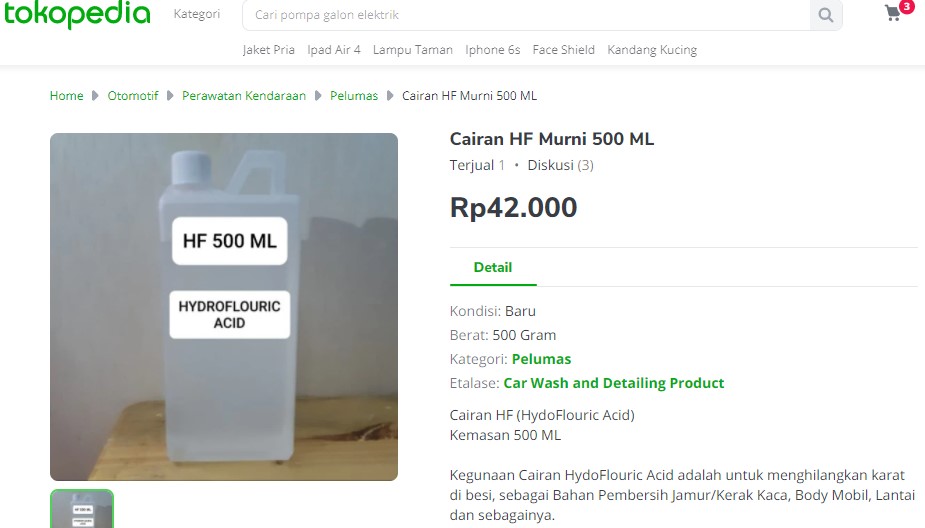925x528 pixels.
Task: Go to Home breadcrumb
Action: point(67,96)
